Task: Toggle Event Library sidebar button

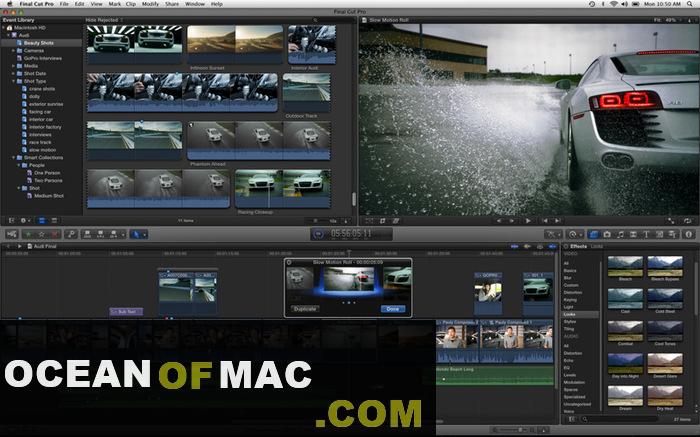Action: pos(12,221)
